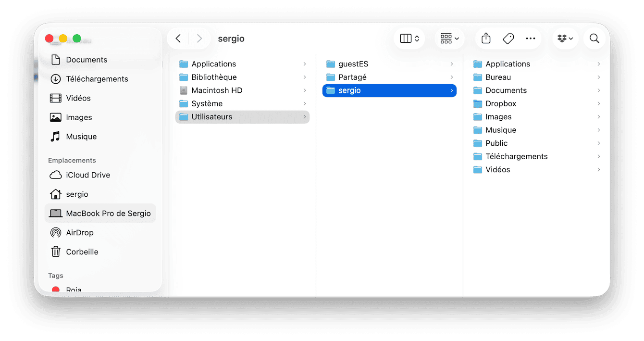Click the search magnifier icon
Screen dimensions: 644x341
[x=594, y=38]
